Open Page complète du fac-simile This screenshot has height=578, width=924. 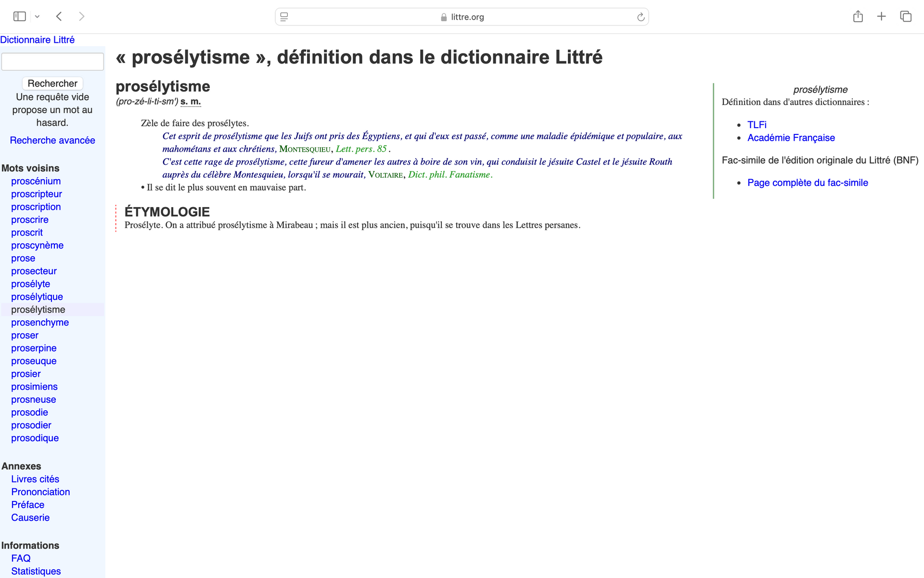[807, 183]
